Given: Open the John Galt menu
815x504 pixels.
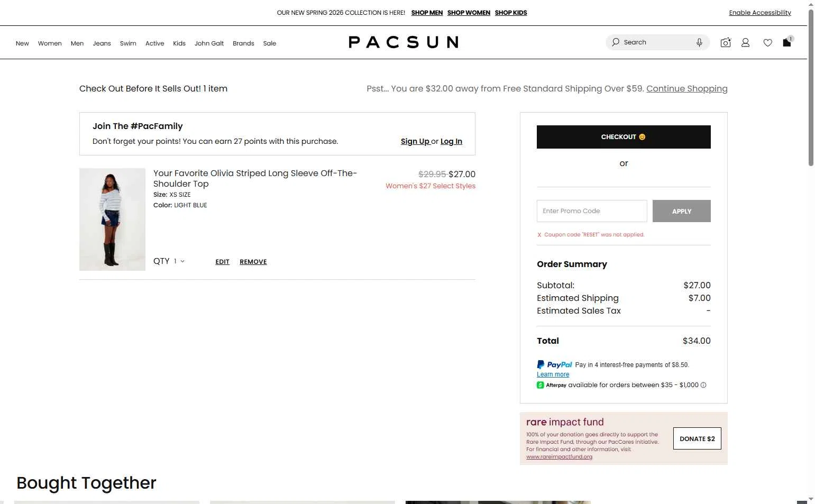Looking at the screenshot, I should pyautogui.click(x=209, y=43).
